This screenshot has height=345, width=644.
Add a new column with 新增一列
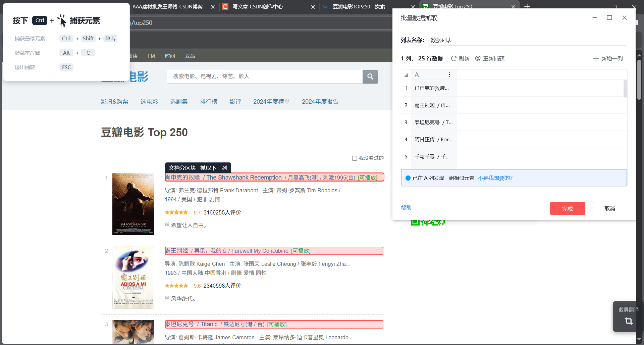click(608, 58)
